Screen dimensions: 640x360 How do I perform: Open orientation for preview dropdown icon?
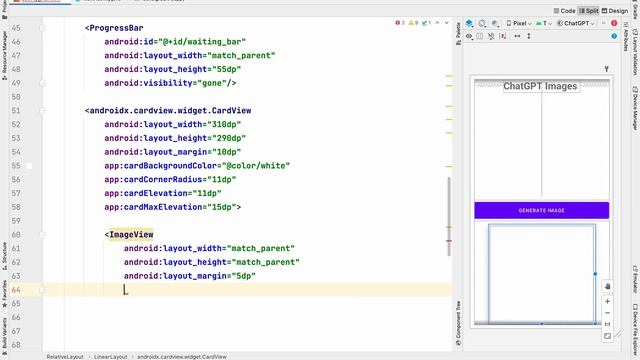[482, 23]
